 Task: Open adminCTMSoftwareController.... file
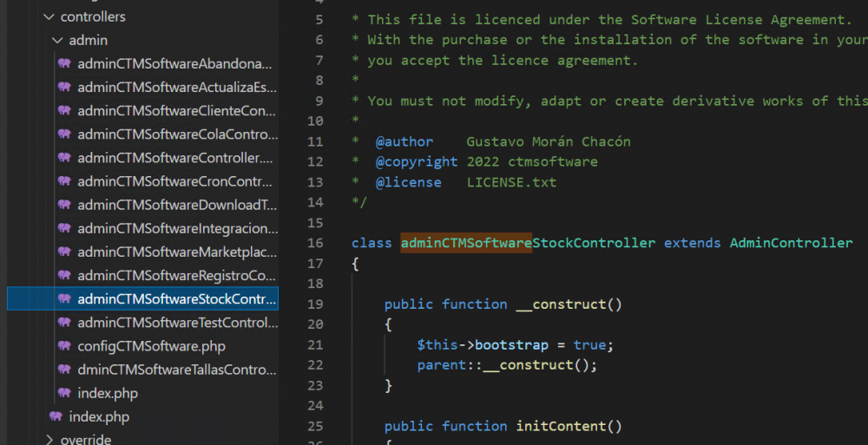[x=175, y=158]
